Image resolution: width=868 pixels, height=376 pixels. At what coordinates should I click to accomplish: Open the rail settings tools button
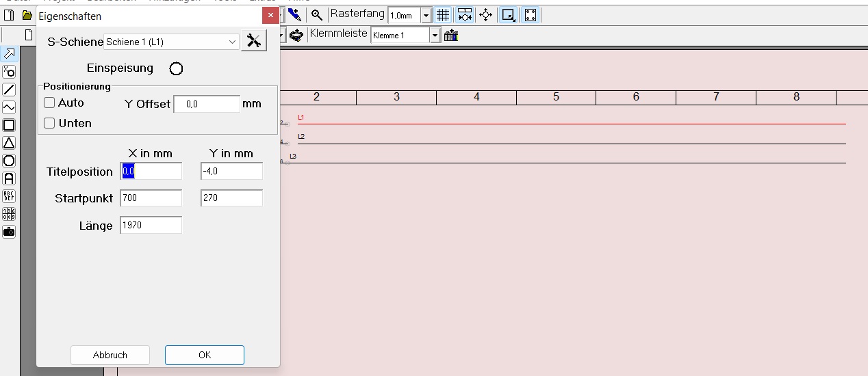pos(254,42)
